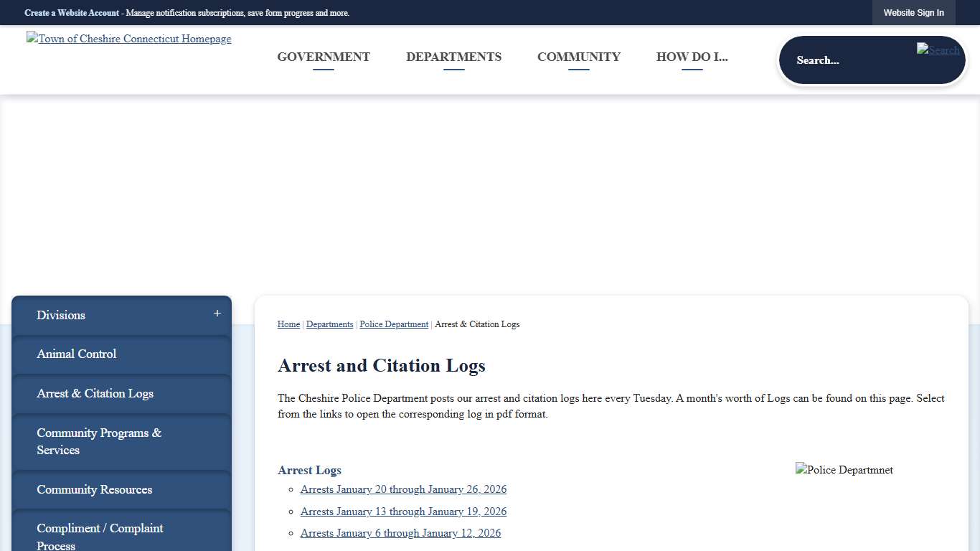Viewport: 980px width, 551px height.
Task: Open the COMMUNITY navigation menu
Action: 578,57
